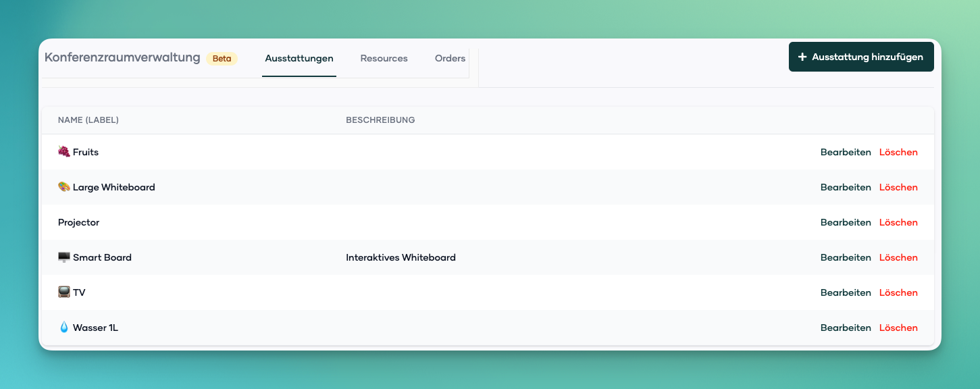Image resolution: width=980 pixels, height=389 pixels.
Task: Click Bearbeiten for Large Whiteboard
Action: tap(845, 187)
